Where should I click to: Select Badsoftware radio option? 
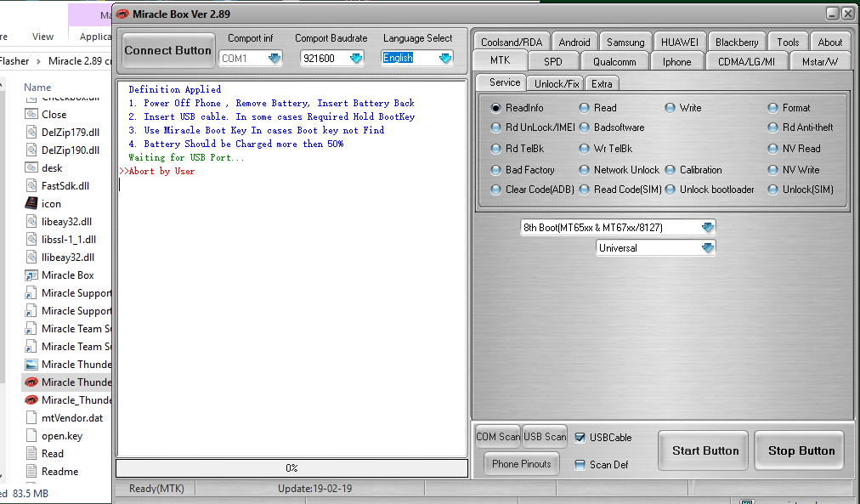coord(584,127)
